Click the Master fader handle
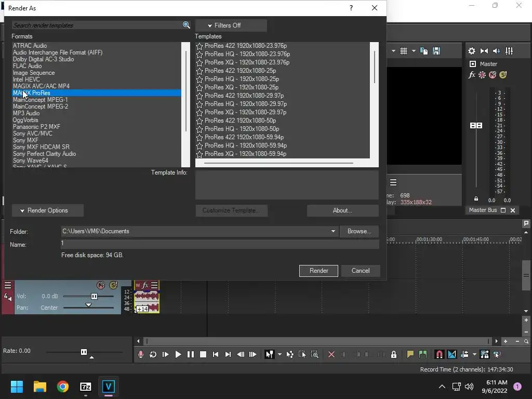 point(476,126)
